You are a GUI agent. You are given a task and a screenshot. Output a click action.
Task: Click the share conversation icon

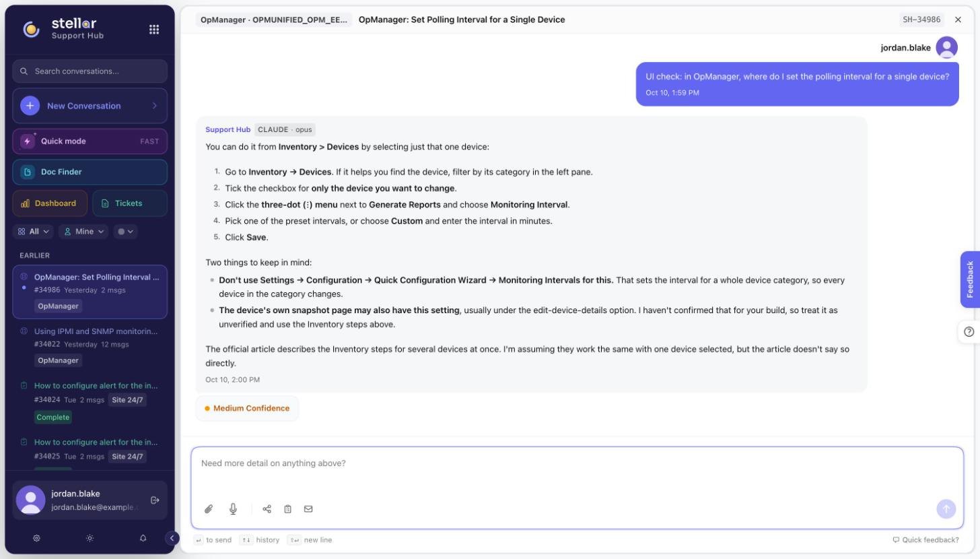[267, 509]
